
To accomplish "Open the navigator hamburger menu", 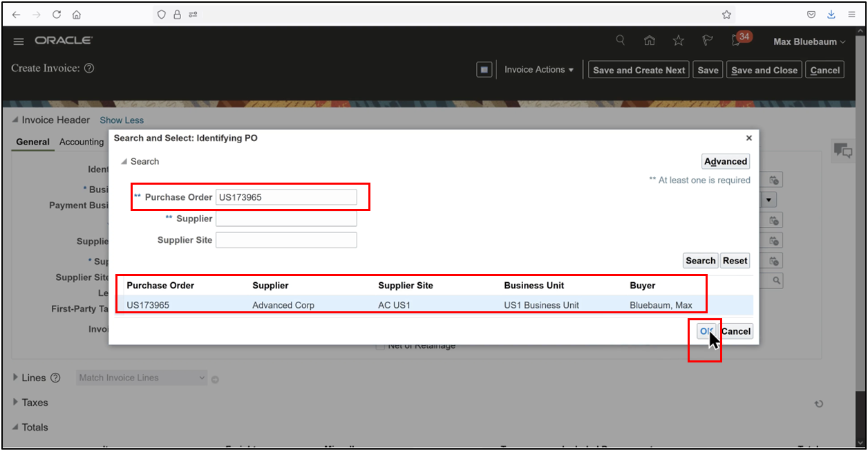I will [18, 40].
